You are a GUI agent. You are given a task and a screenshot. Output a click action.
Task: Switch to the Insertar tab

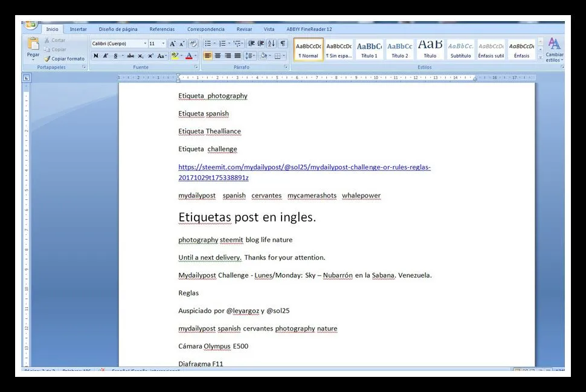pos(78,29)
